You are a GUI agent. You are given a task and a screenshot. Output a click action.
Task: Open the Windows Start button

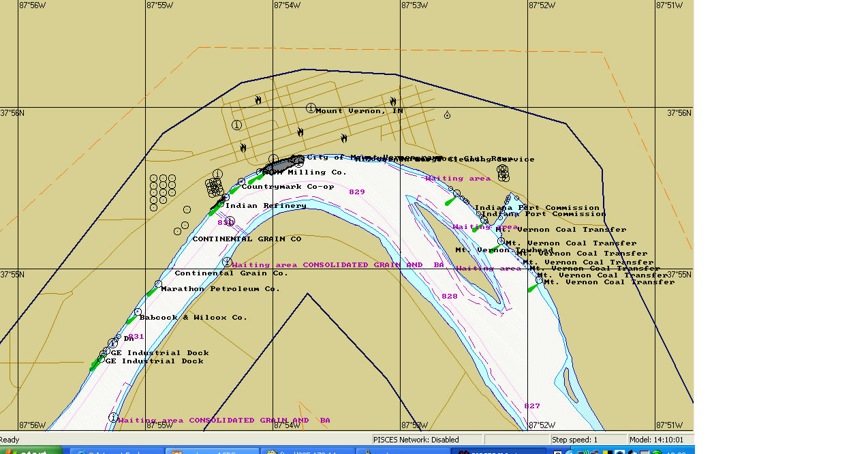click(x=31, y=451)
